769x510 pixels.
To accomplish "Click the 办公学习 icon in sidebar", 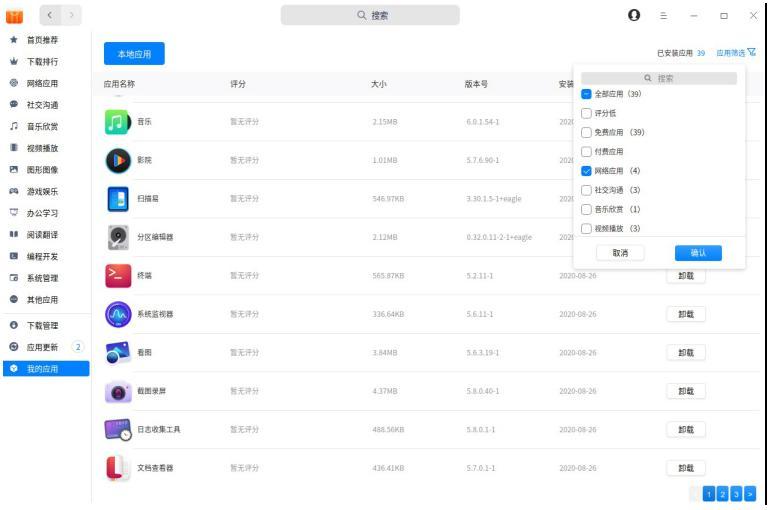I will tap(14, 212).
